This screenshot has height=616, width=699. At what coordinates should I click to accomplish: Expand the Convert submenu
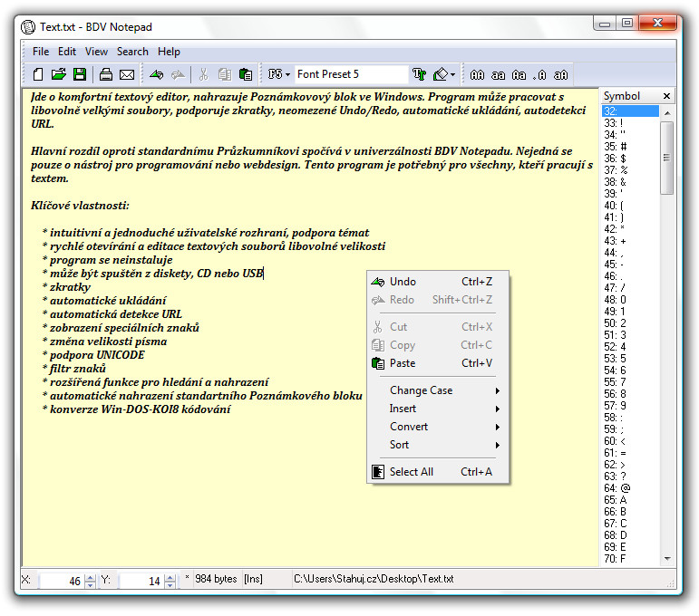(x=438, y=427)
